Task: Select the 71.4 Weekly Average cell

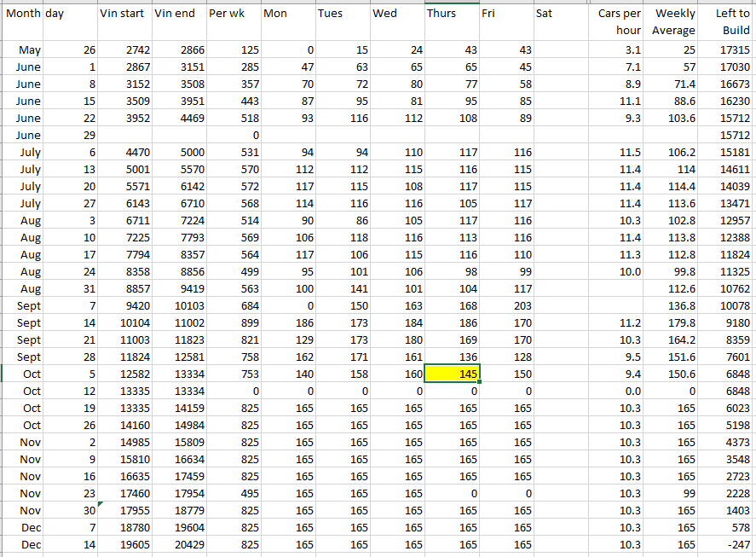Action: 672,84
